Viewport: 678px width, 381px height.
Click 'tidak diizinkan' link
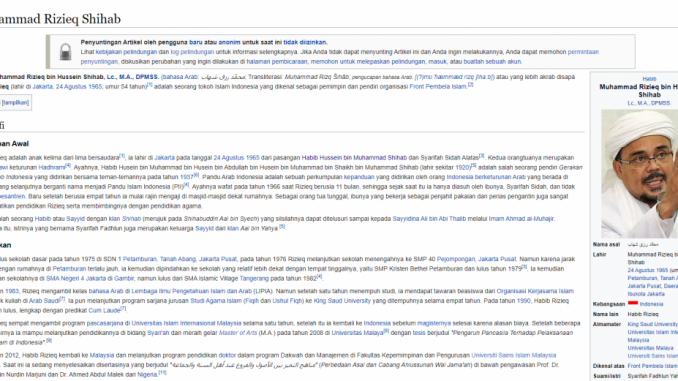pos(305,42)
